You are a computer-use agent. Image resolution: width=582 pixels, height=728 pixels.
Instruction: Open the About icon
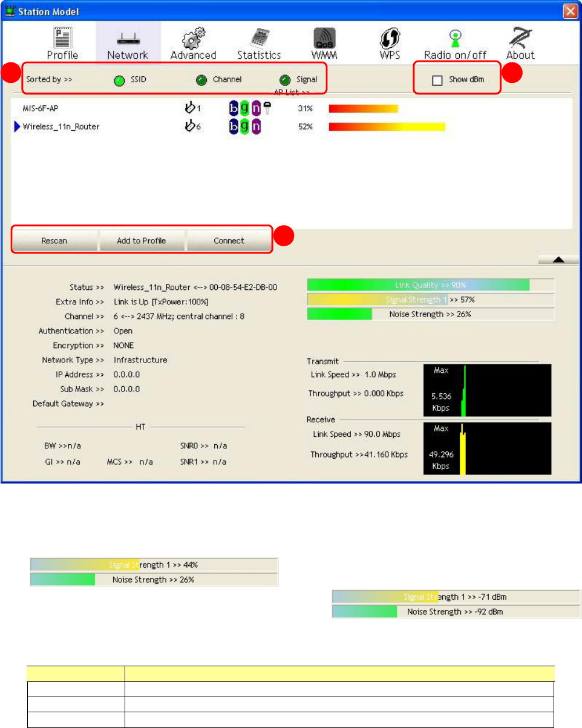pos(519,36)
